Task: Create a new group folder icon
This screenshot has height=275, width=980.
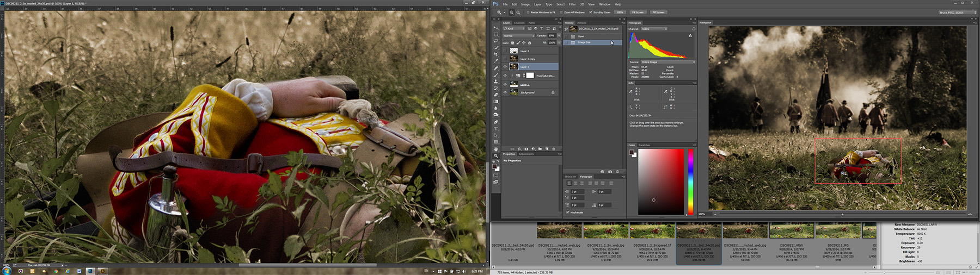Action: pyautogui.click(x=540, y=149)
